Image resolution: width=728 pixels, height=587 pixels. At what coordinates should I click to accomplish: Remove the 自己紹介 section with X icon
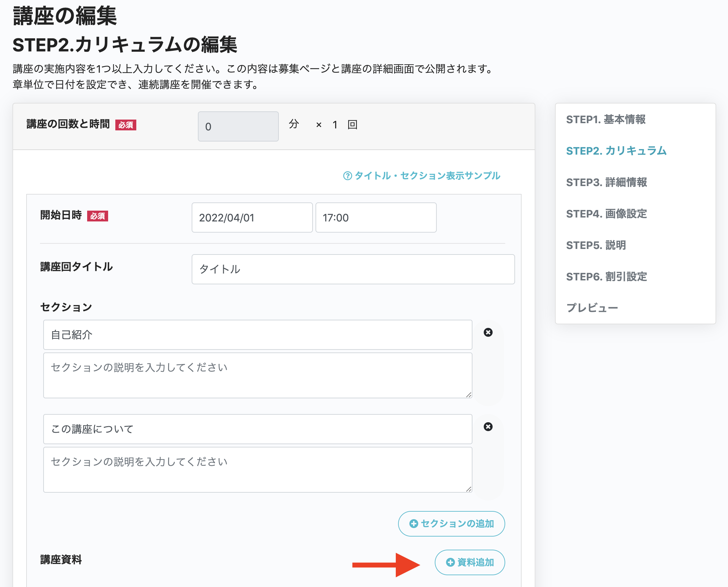coord(488,332)
